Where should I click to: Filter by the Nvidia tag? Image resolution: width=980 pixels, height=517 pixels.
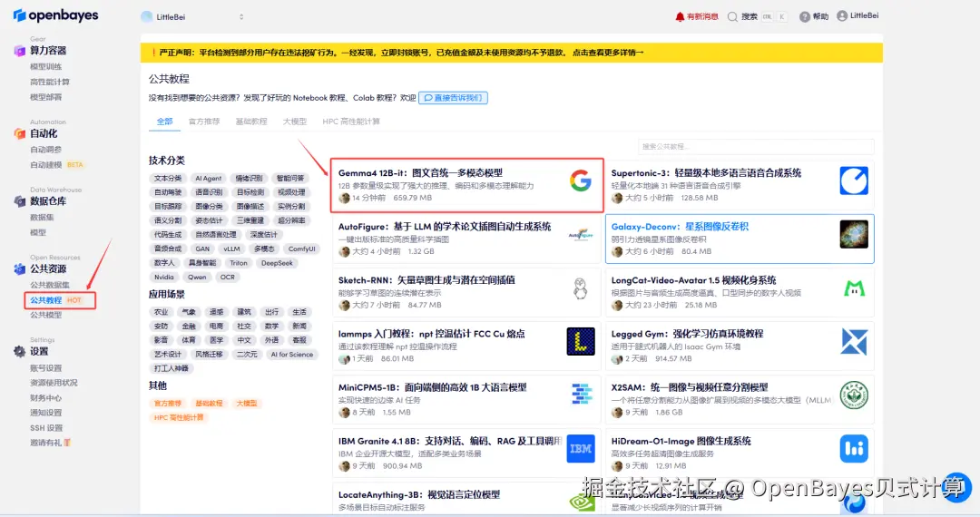point(163,278)
